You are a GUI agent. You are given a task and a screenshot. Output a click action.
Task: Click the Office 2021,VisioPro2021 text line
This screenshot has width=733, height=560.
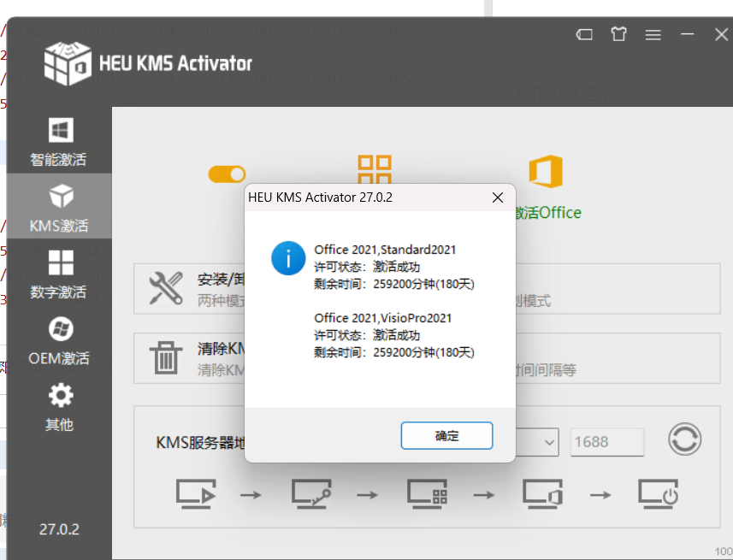[x=383, y=318]
